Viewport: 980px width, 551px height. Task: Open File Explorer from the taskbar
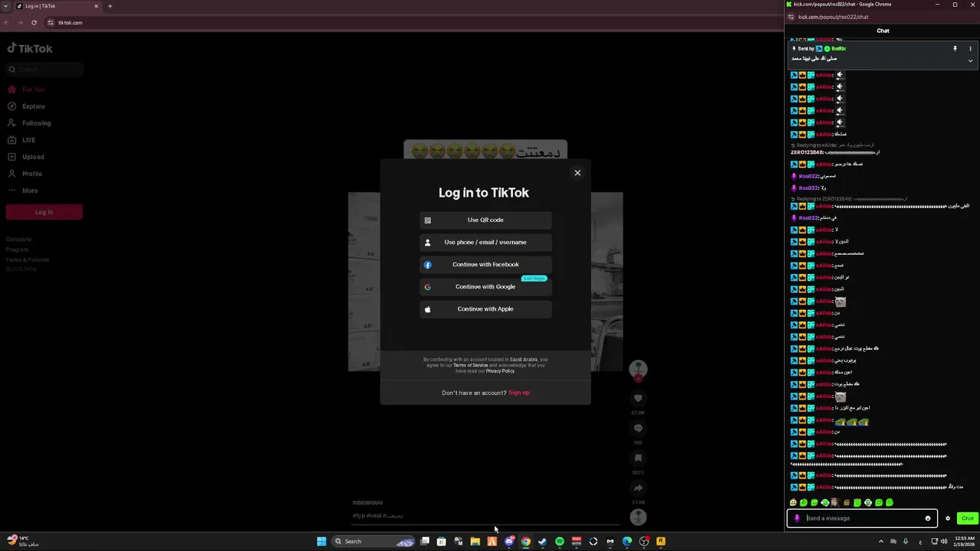475,541
